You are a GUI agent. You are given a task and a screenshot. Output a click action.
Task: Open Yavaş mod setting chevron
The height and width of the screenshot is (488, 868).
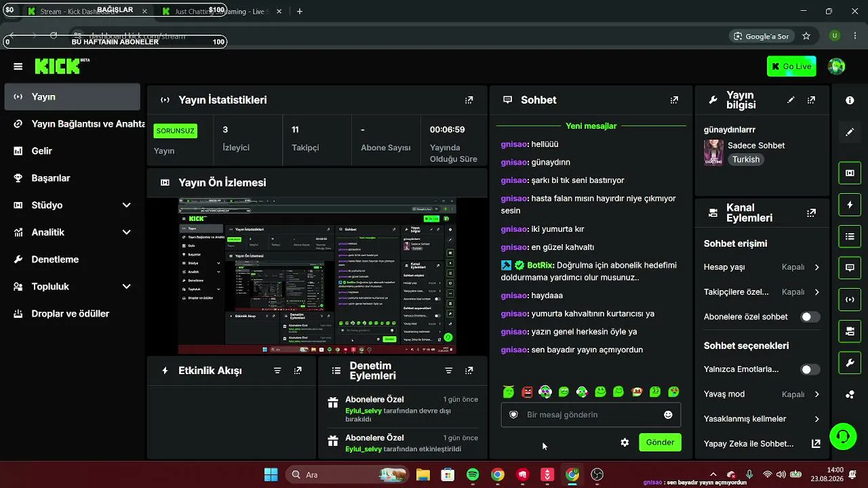point(816,394)
